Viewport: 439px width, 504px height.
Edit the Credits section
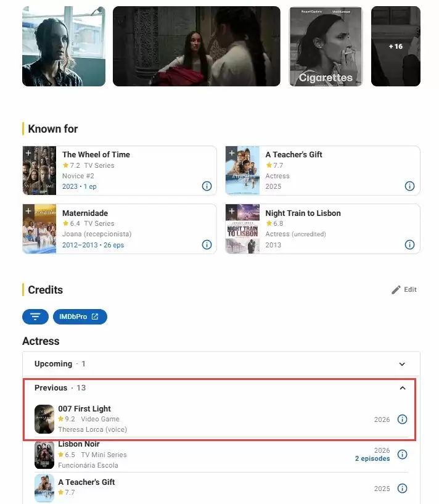[x=404, y=289]
